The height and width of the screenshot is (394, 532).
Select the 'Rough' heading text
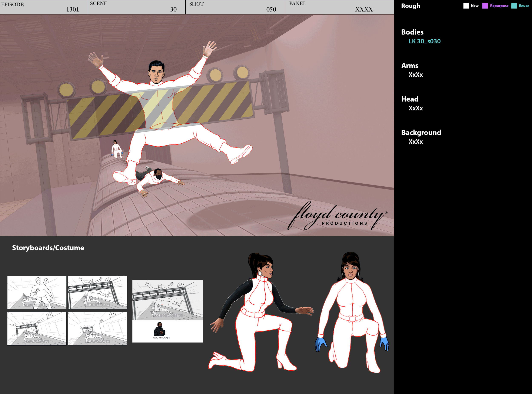pos(410,6)
